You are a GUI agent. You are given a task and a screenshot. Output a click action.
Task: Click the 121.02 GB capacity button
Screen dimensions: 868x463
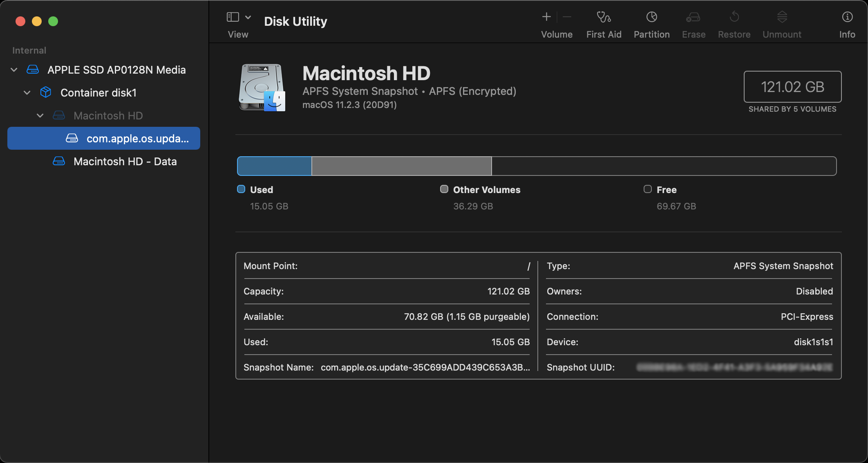[792, 87]
